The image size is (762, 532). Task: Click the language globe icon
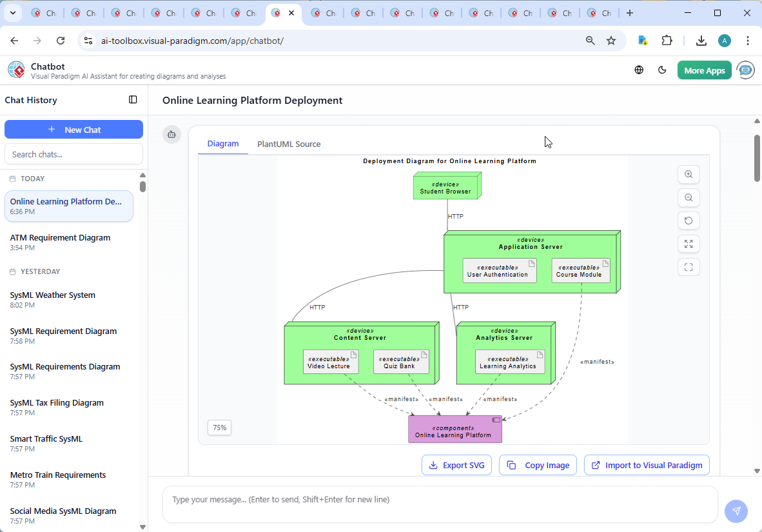coord(639,70)
